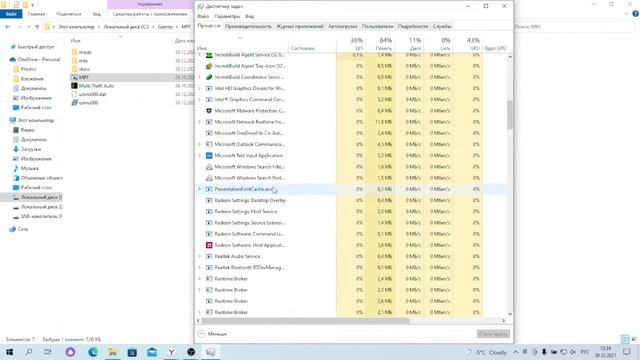This screenshot has height=360, width=640.
Task: Open the skins folder in Explorer
Action: pyautogui.click(x=84, y=69)
